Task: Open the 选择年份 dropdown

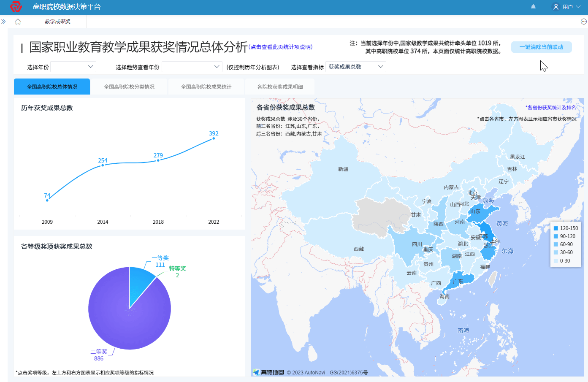Action: pos(73,66)
